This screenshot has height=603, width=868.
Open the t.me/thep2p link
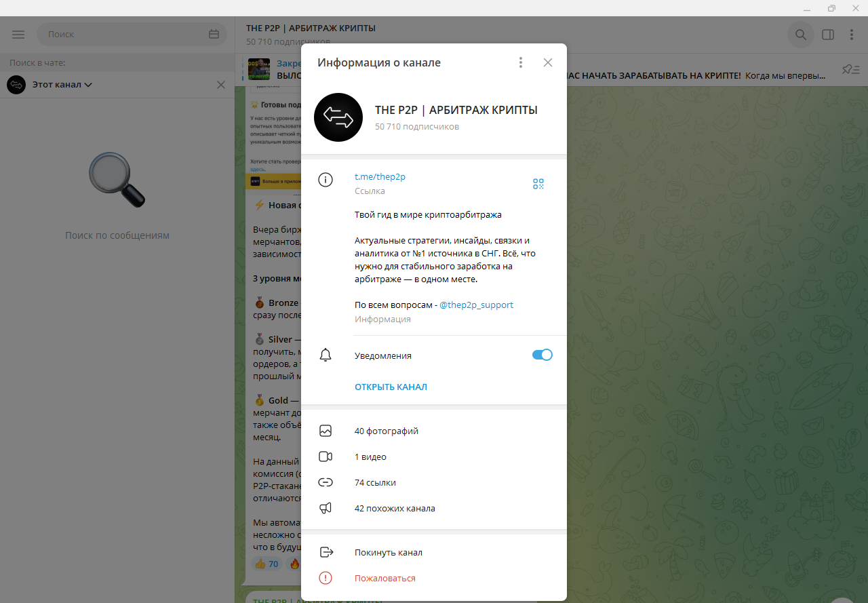[x=380, y=176]
